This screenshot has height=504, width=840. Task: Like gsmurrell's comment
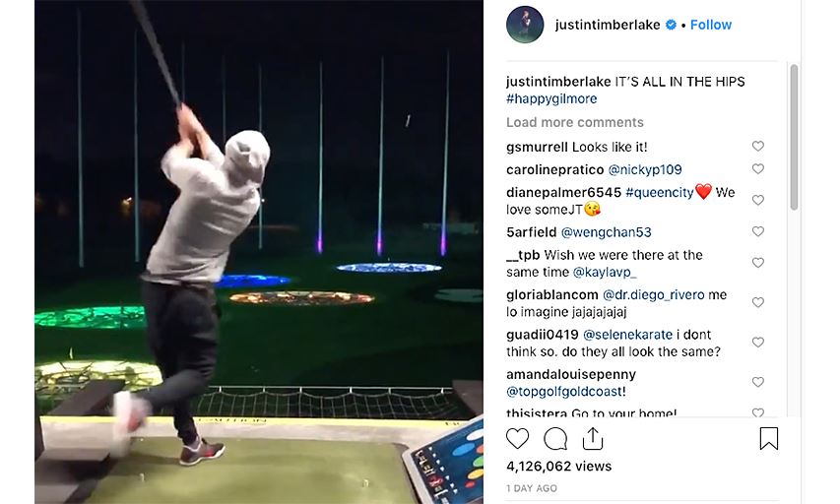click(x=757, y=146)
